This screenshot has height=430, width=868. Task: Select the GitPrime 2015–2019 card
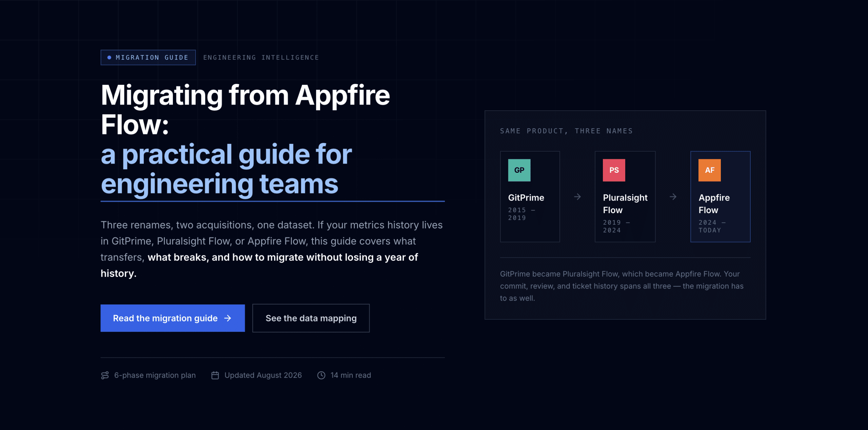[x=530, y=197]
